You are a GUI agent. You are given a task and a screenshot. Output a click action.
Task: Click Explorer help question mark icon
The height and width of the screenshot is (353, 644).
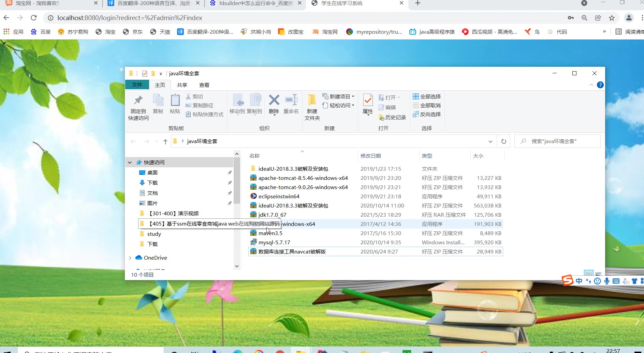pos(600,85)
